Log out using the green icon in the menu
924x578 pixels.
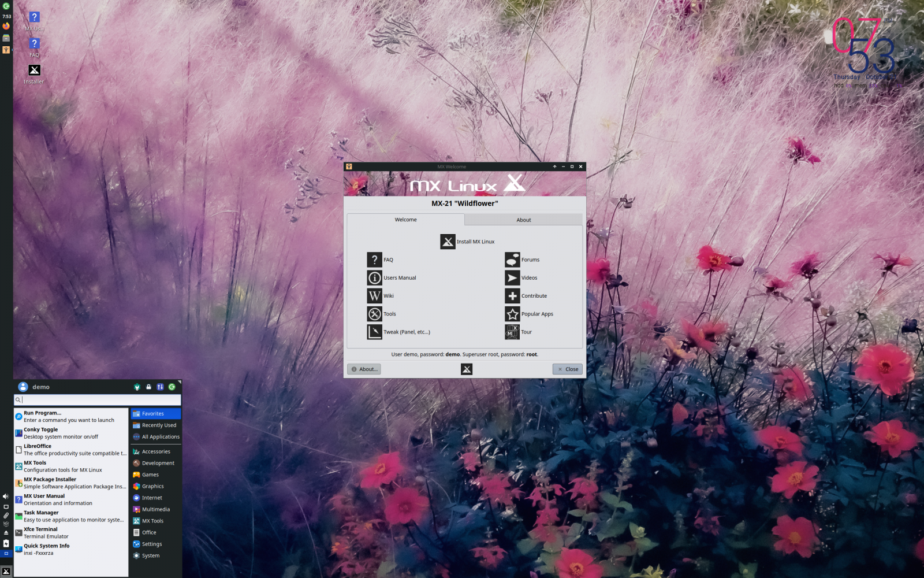point(172,387)
